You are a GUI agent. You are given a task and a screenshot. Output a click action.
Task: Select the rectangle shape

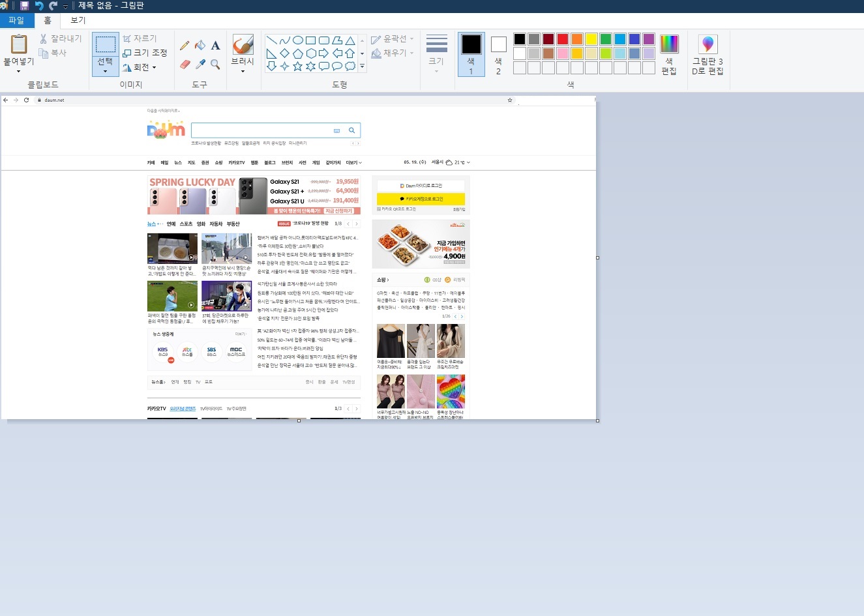click(311, 40)
